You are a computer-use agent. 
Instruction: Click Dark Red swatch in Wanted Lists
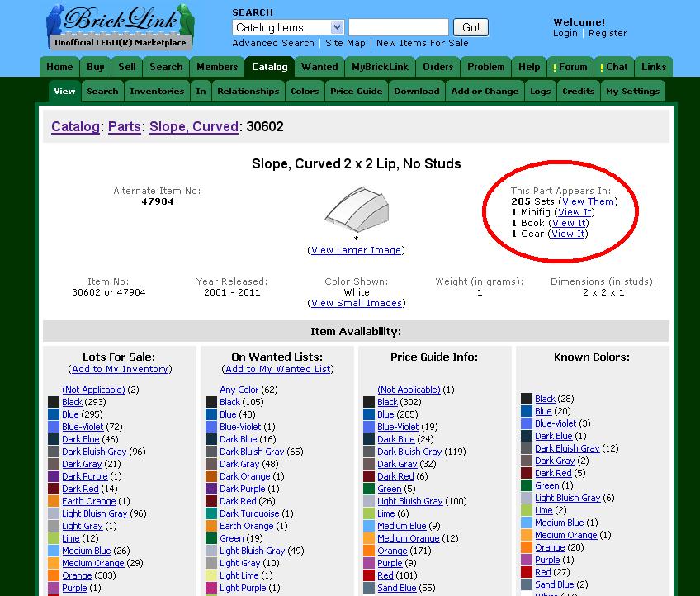click(211, 501)
